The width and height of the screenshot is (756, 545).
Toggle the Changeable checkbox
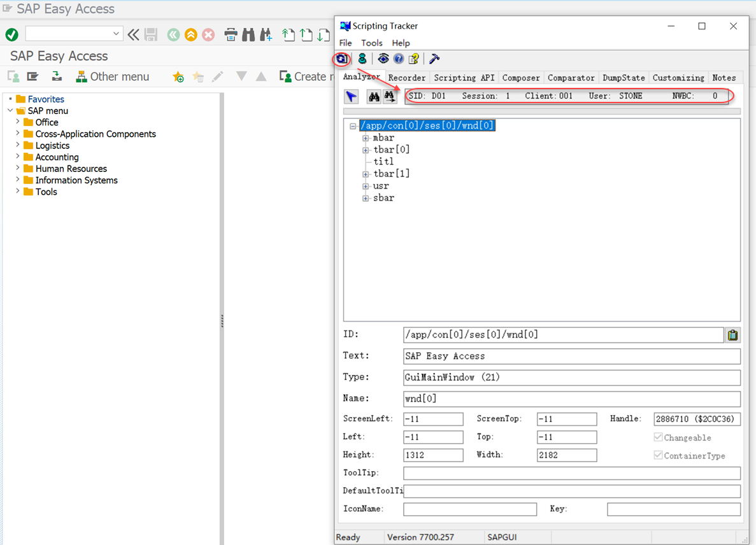tap(658, 437)
